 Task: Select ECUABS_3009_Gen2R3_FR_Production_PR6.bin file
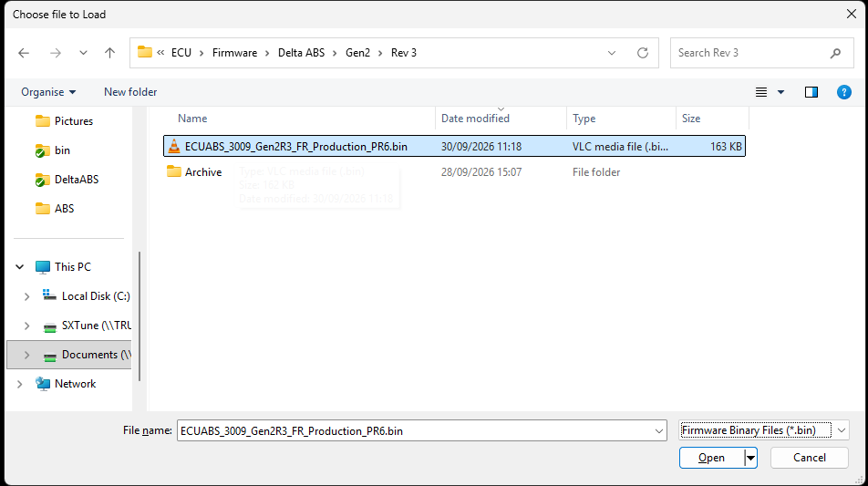coord(454,146)
